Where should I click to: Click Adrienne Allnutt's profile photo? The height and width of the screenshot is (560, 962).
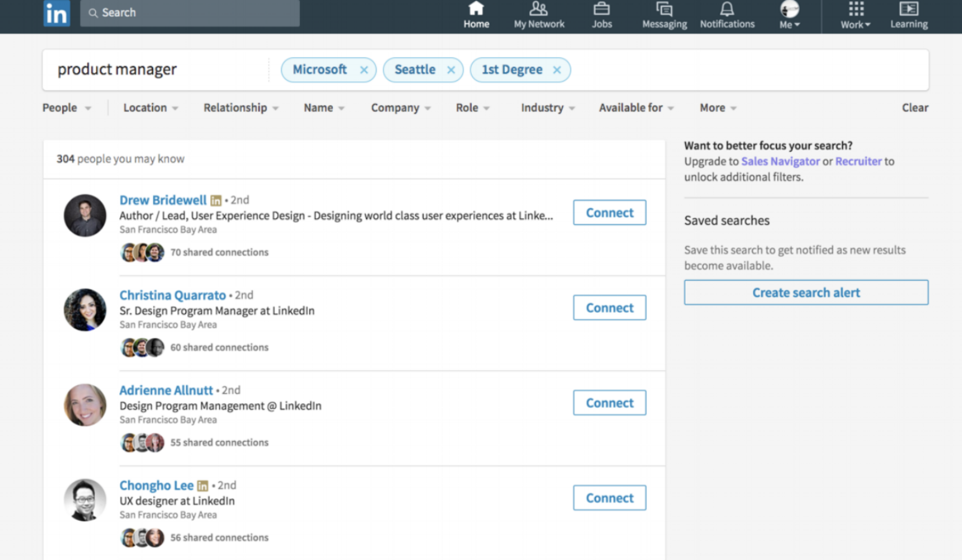pyautogui.click(x=85, y=405)
